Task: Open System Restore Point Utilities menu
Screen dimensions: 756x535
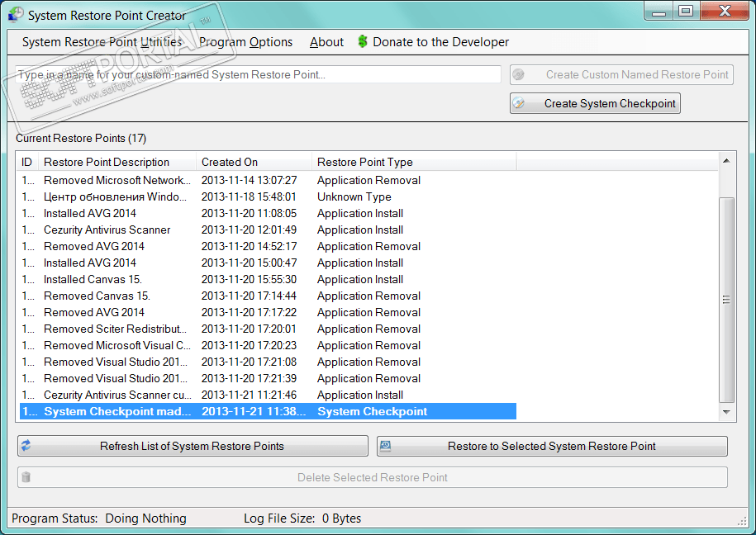Action: click(x=102, y=42)
